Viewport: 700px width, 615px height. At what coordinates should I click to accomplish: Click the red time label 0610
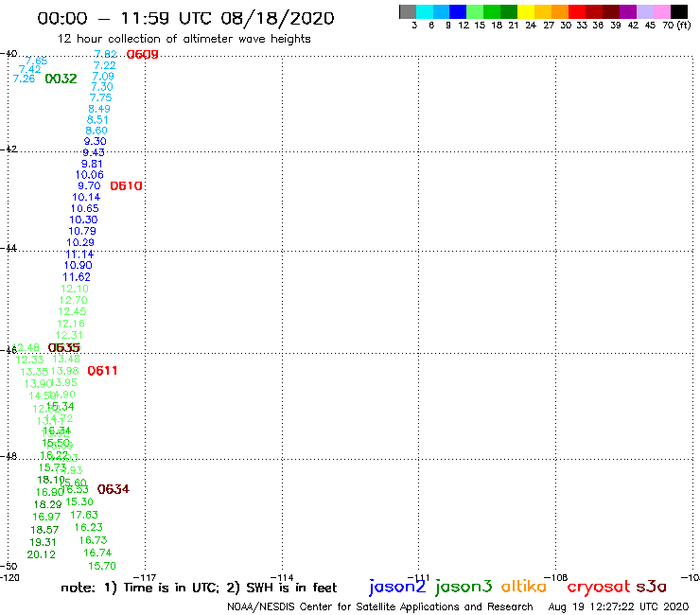(127, 185)
